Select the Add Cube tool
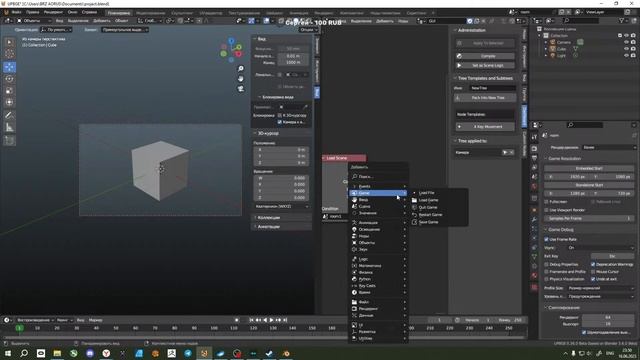 click(x=9, y=141)
